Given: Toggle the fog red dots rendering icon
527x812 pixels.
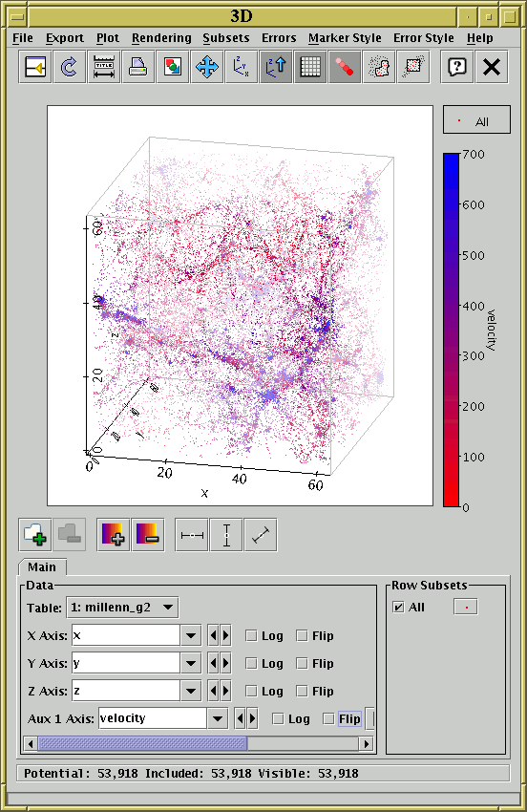Looking at the screenshot, I should [345, 67].
